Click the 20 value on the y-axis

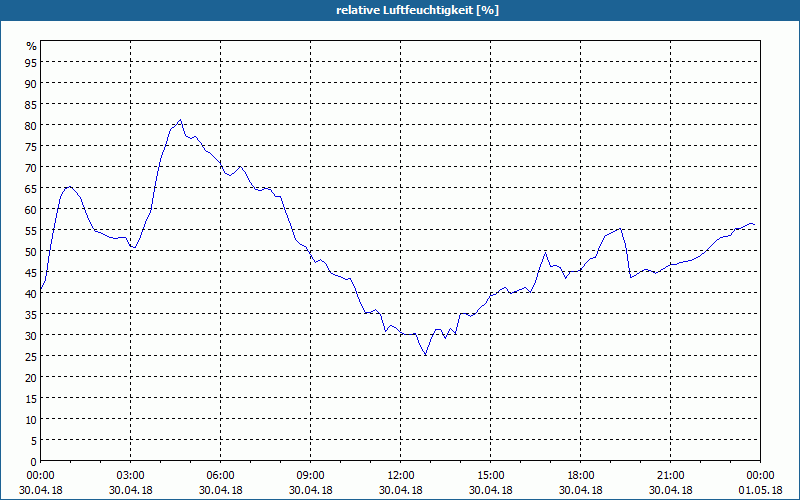(31, 378)
